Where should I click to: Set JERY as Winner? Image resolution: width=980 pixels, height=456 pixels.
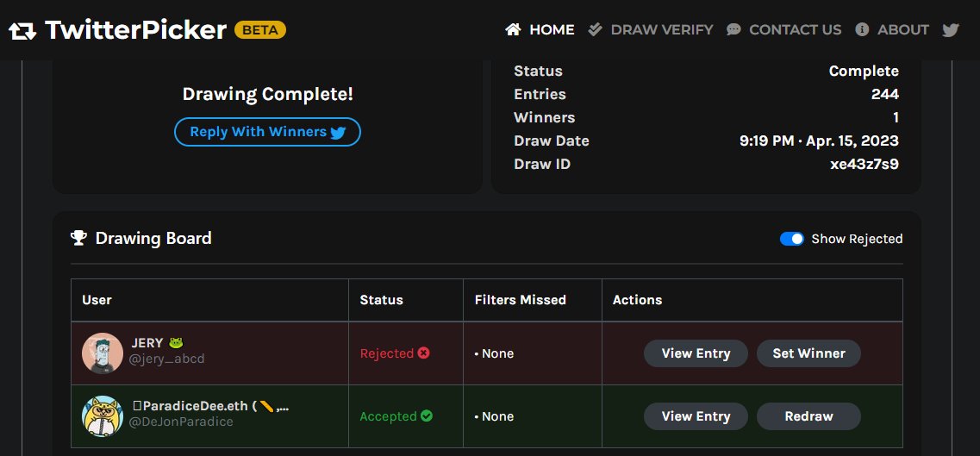click(808, 353)
